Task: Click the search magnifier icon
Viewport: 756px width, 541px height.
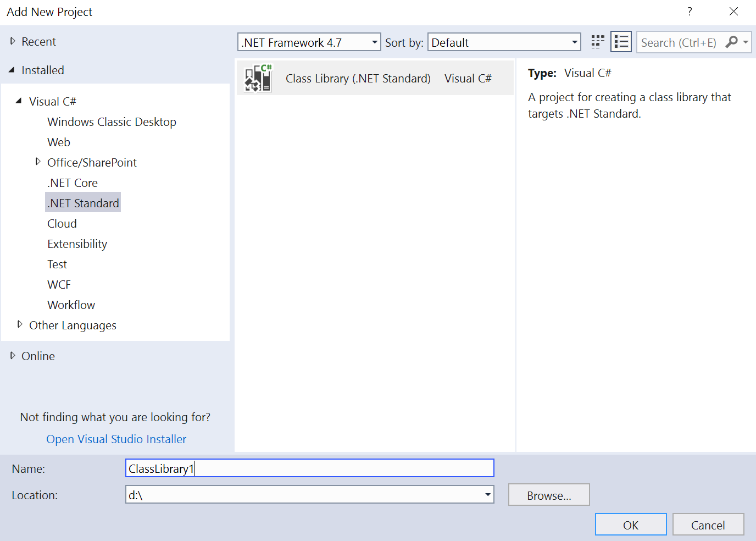Action: point(731,42)
